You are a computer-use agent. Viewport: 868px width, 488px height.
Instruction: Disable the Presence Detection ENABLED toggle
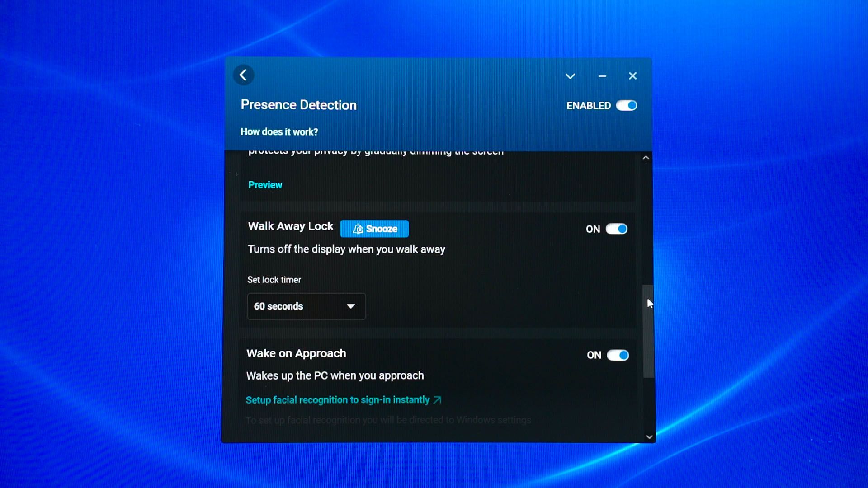[627, 106]
